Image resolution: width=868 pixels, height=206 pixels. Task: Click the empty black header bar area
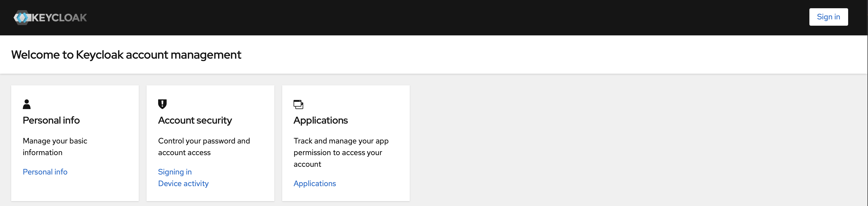pyautogui.click(x=438, y=17)
